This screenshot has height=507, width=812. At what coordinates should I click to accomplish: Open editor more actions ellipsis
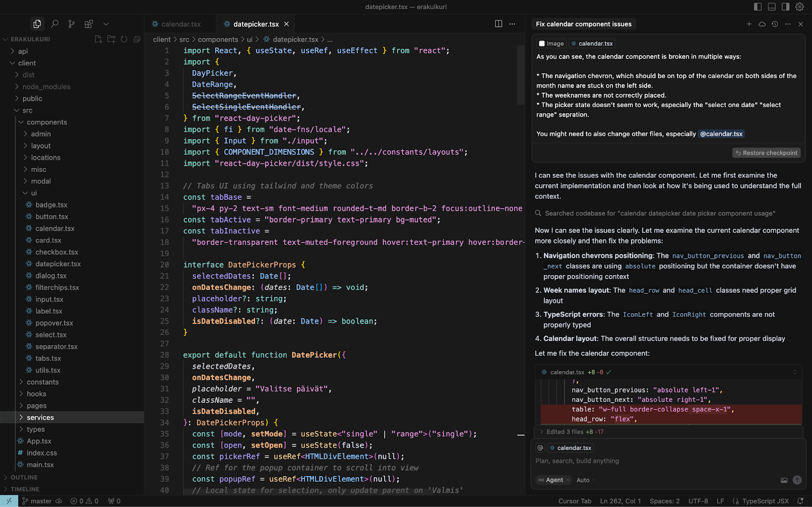[x=513, y=24]
